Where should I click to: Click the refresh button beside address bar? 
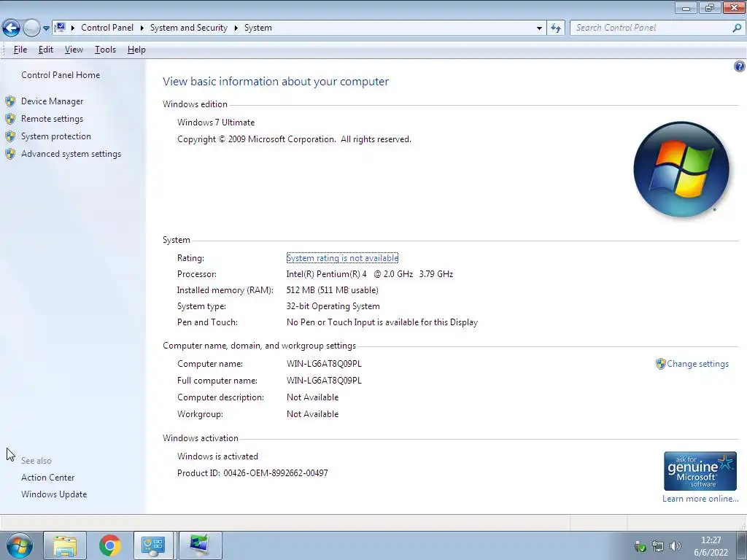(x=556, y=28)
